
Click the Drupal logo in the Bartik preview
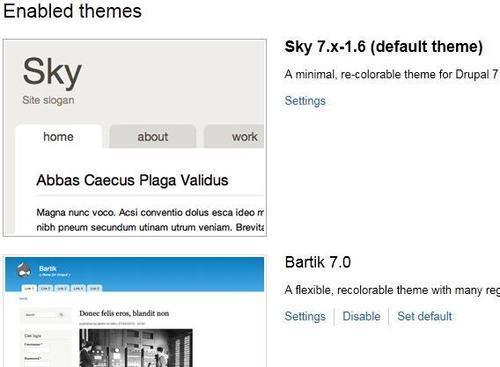pos(24,271)
